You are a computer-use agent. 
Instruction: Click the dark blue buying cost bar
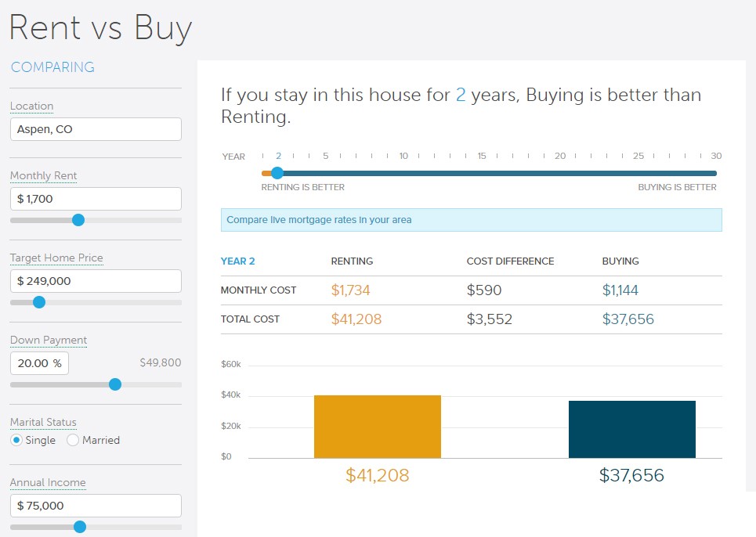pyautogui.click(x=632, y=429)
